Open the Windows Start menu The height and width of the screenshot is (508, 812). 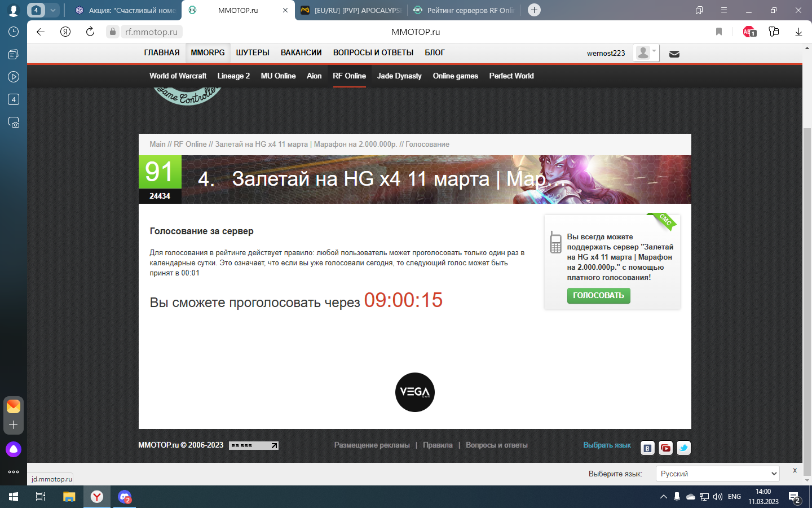14,497
